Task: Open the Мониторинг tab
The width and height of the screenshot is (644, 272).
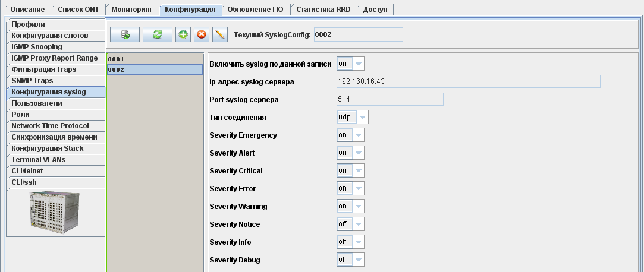Action: (132, 10)
